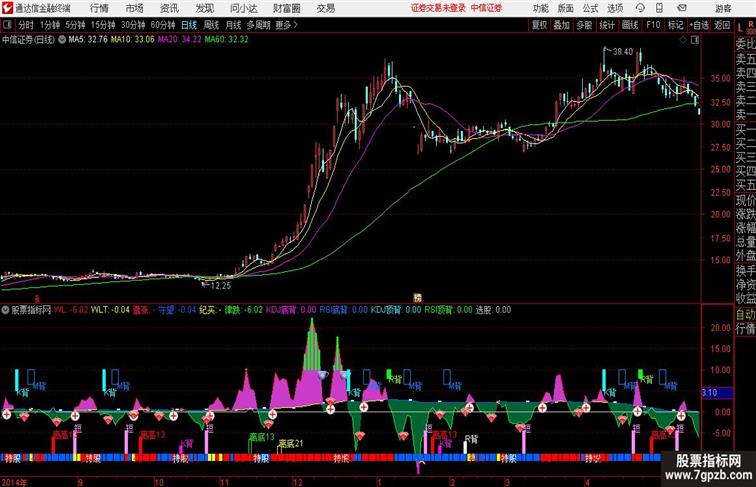Click the 多股 toolbar button

coord(584,25)
